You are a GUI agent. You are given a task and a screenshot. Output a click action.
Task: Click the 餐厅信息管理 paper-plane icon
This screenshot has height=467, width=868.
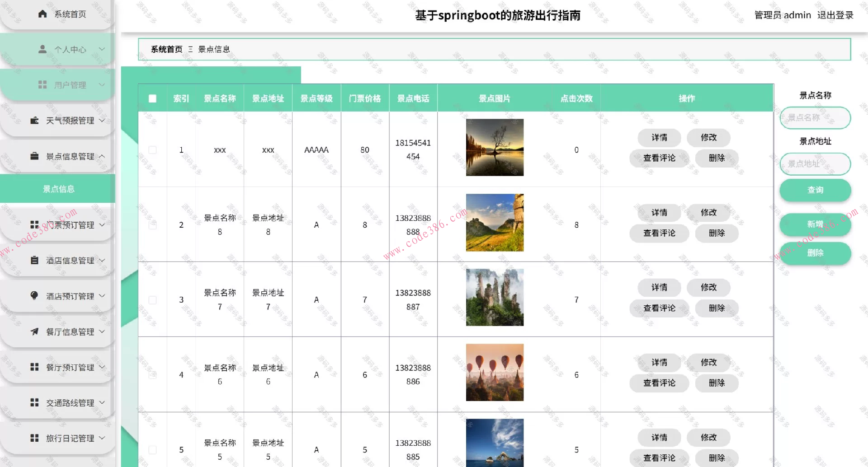pyautogui.click(x=34, y=332)
